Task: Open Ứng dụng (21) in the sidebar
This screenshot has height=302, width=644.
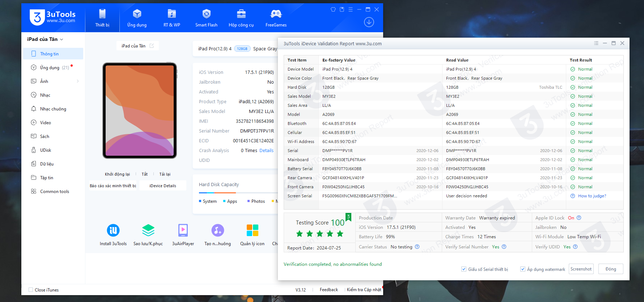Action: click(x=53, y=67)
